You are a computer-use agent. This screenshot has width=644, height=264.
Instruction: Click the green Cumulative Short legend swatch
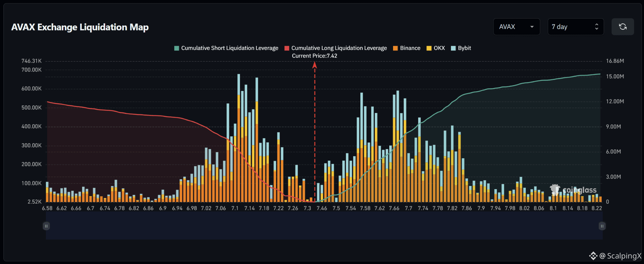coord(177,48)
